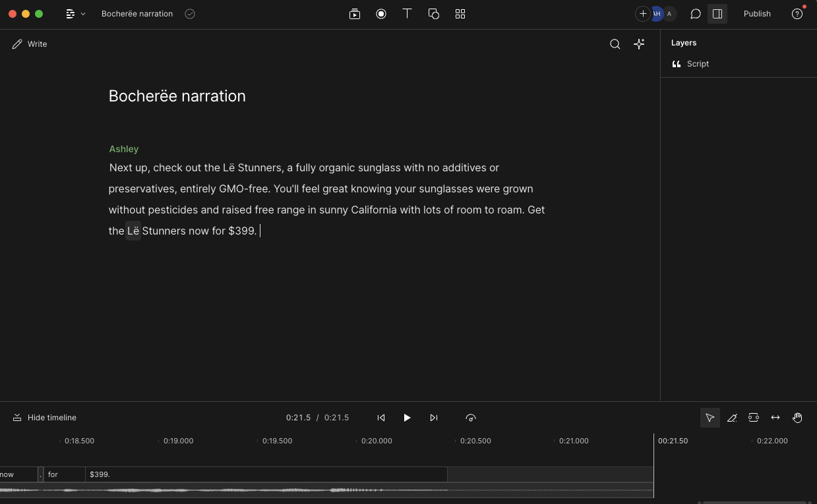Open the Layouts grid icon

point(460,13)
